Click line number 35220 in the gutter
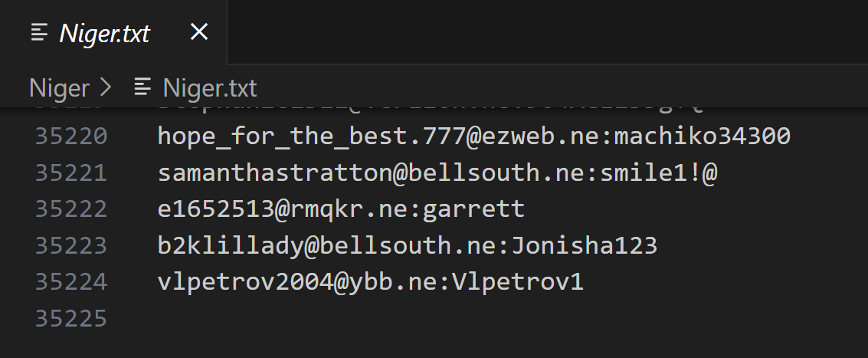Image resolution: width=868 pixels, height=358 pixels. (71, 137)
